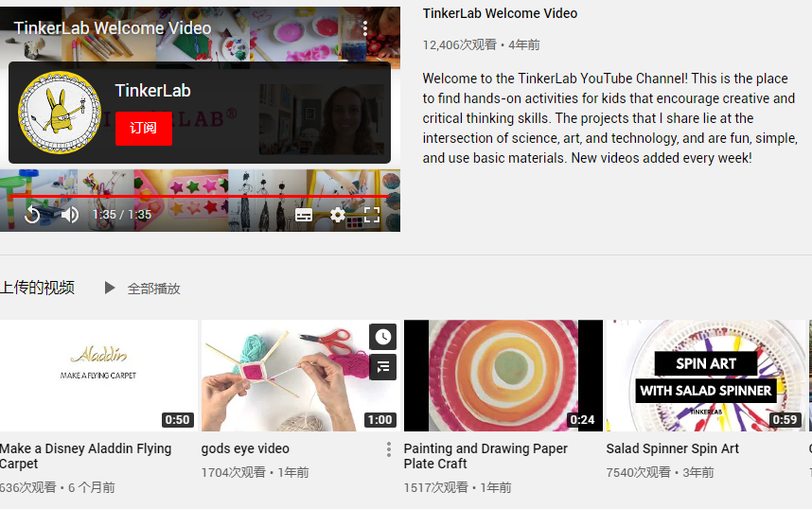The width and height of the screenshot is (812, 509).
Task: Click the TinkerLab channel name in overlay
Action: [x=152, y=91]
